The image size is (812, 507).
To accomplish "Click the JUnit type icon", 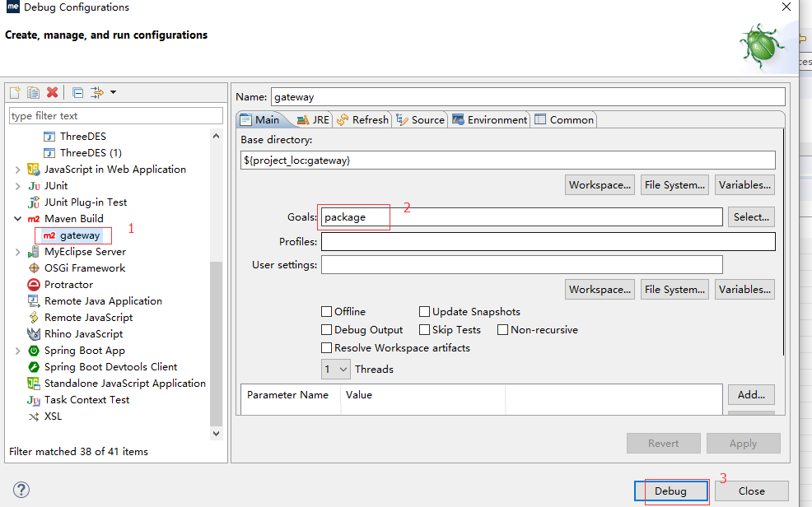I will [34, 186].
